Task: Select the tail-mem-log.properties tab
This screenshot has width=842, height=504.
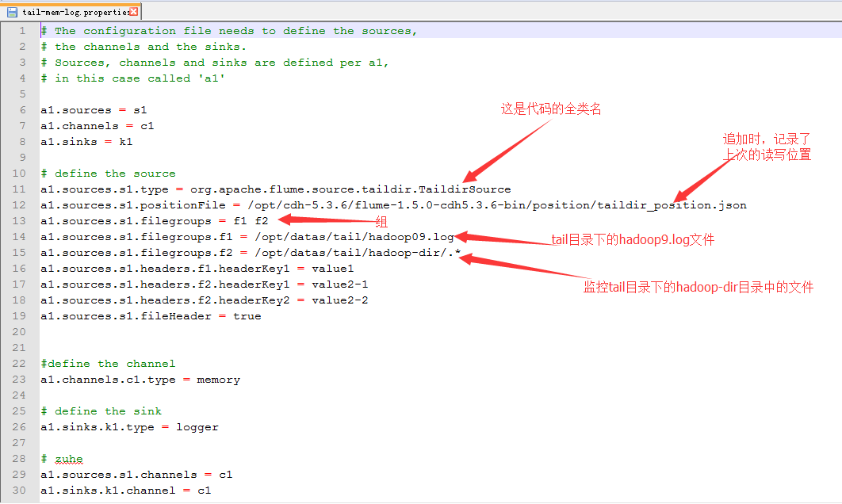Action: 72,11
